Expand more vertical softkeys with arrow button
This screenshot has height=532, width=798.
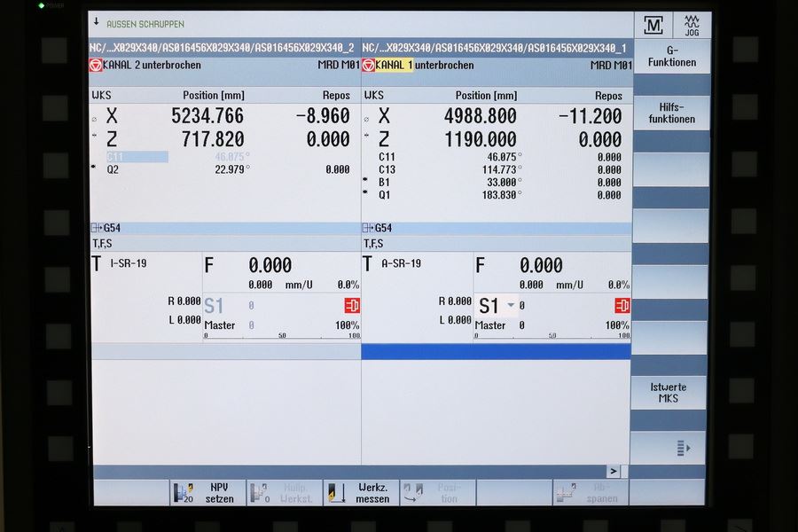(x=683, y=448)
